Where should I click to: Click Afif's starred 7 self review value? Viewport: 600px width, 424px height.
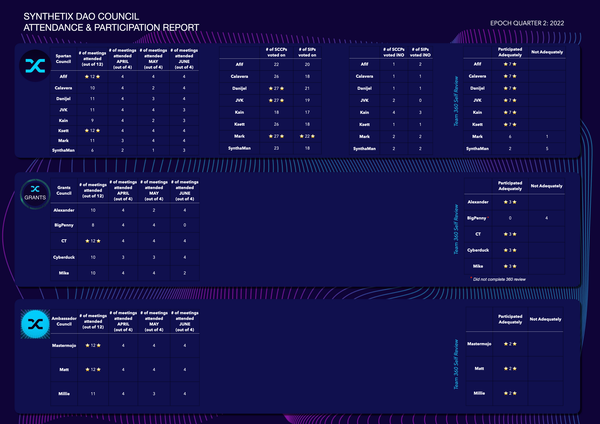pos(510,64)
